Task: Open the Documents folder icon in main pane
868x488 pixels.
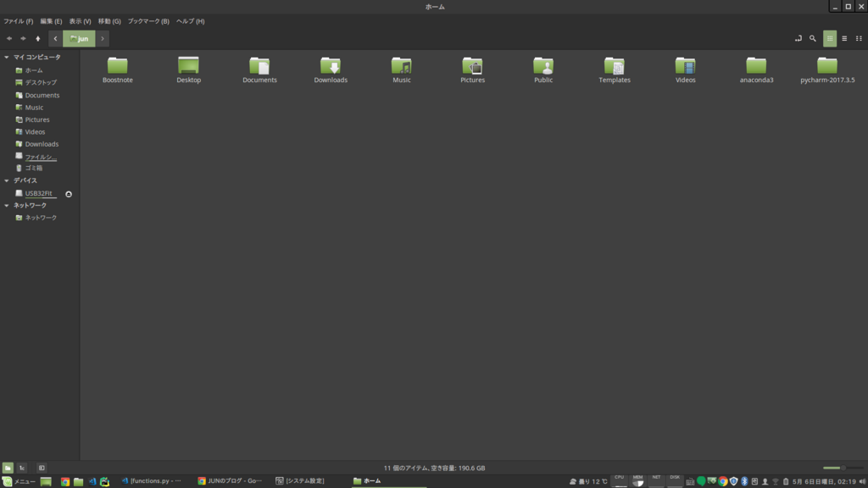Action: pyautogui.click(x=259, y=69)
